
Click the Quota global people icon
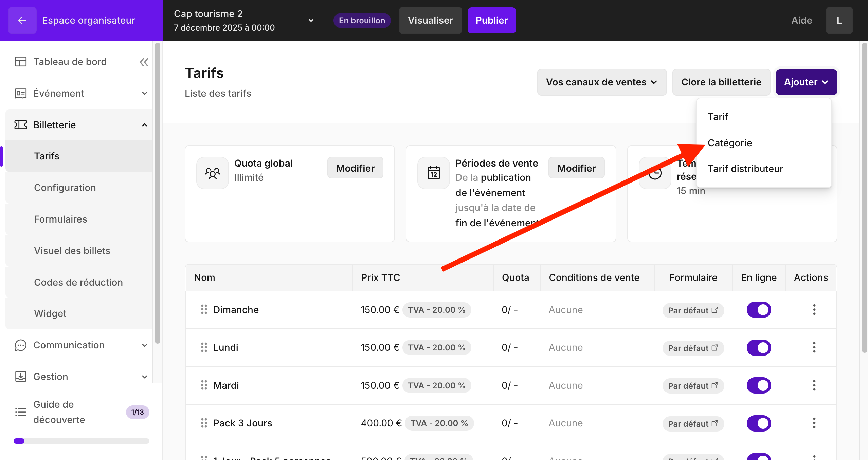[213, 173]
